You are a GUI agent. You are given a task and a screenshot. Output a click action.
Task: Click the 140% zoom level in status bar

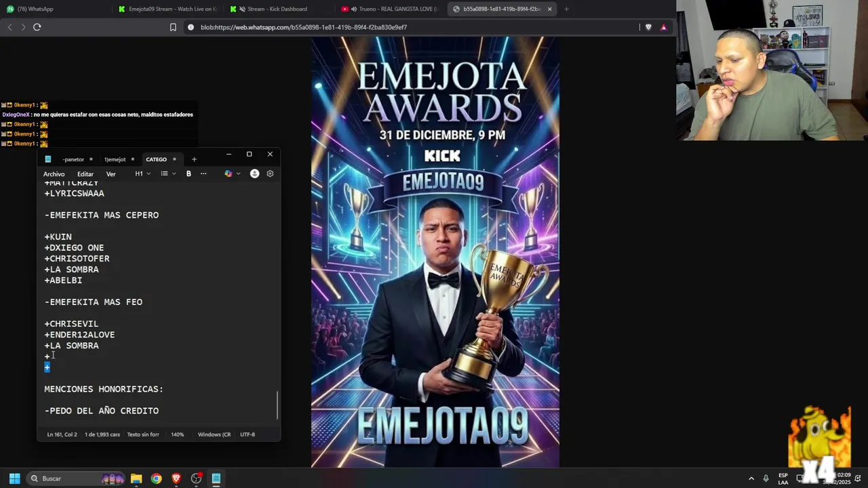(x=178, y=434)
